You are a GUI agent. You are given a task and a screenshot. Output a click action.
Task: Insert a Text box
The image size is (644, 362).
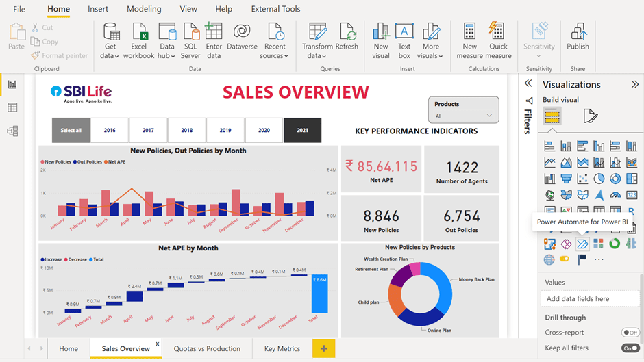(404, 41)
